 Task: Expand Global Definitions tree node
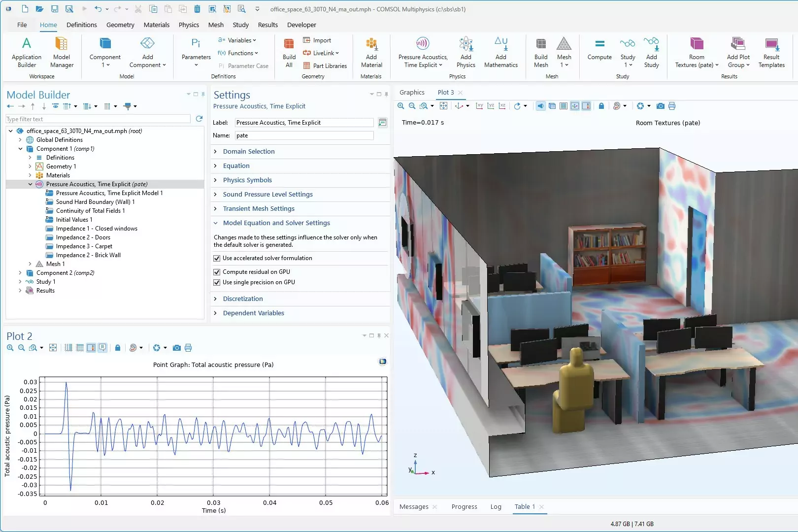pyautogui.click(x=20, y=140)
